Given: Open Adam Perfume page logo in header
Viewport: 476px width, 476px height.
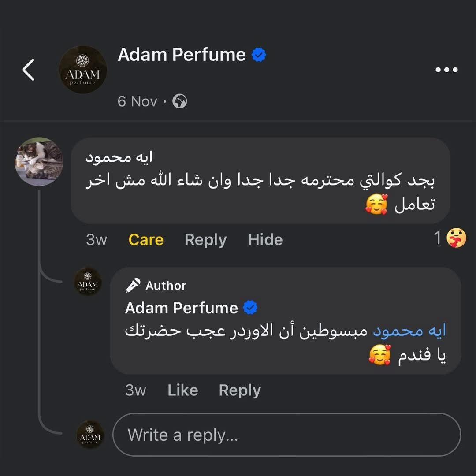Looking at the screenshot, I should click(83, 70).
